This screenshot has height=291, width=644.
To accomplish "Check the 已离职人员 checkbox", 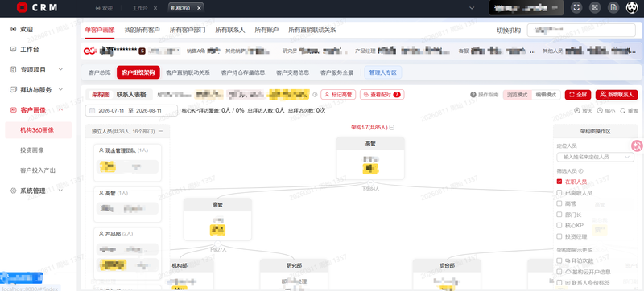I will (x=559, y=193).
